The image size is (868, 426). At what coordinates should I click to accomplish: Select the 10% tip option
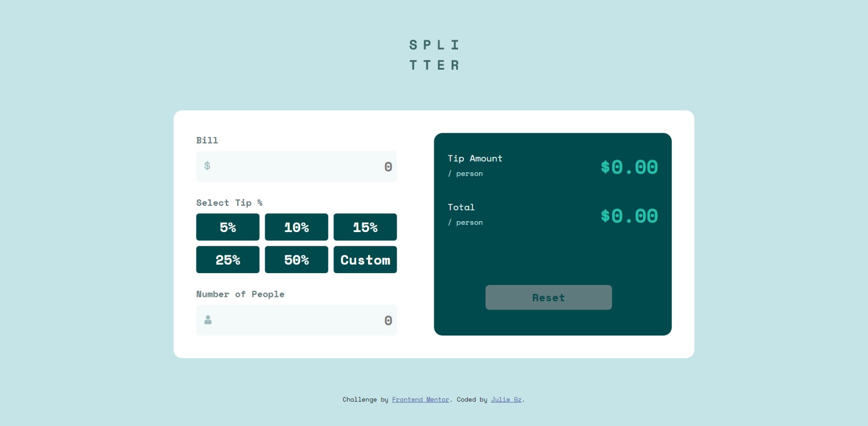(296, 227)
